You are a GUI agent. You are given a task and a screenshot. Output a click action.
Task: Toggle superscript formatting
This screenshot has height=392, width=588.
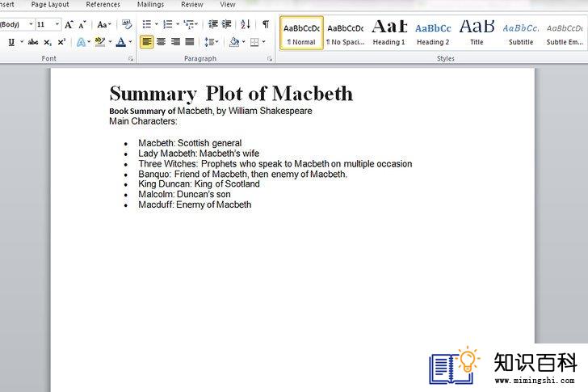(x=61, y=42)
